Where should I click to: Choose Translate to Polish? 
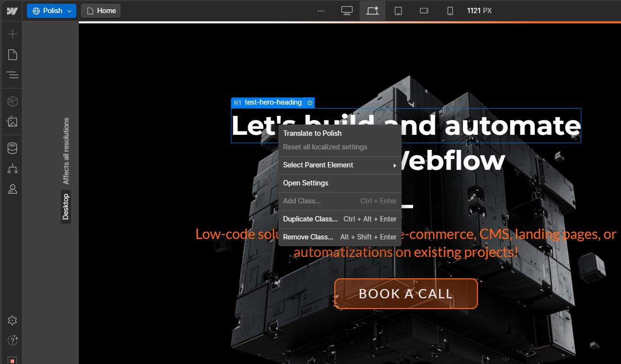click(x=340, y=133)
